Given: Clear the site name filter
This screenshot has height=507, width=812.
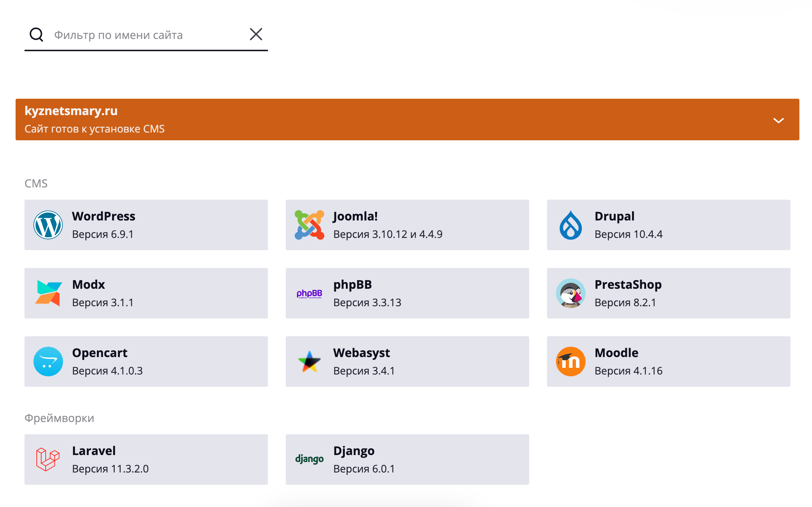Looking at the screenshot, I should (x=256, y=34).
